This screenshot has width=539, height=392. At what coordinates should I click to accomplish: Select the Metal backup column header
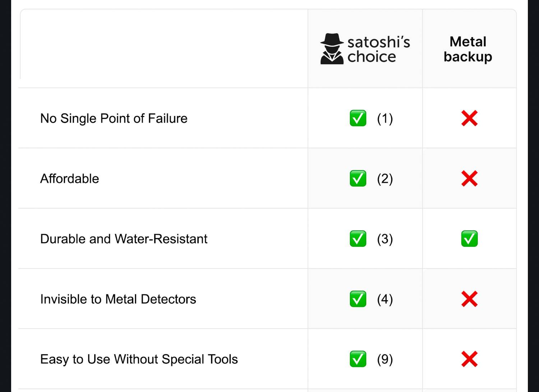[468, 49]
